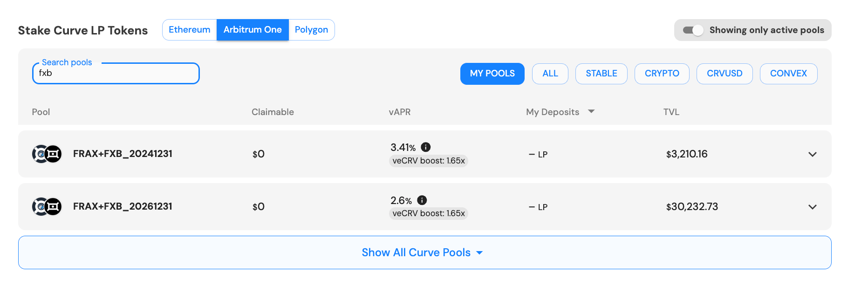Expand the FRAX+FXB_20261231 pool row

812,207
